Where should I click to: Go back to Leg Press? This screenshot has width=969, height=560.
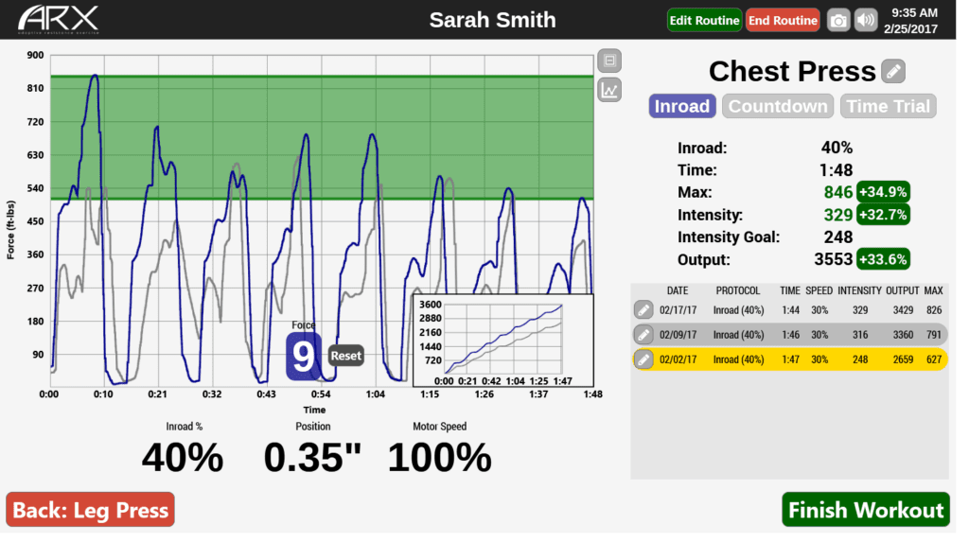(90, 510)
